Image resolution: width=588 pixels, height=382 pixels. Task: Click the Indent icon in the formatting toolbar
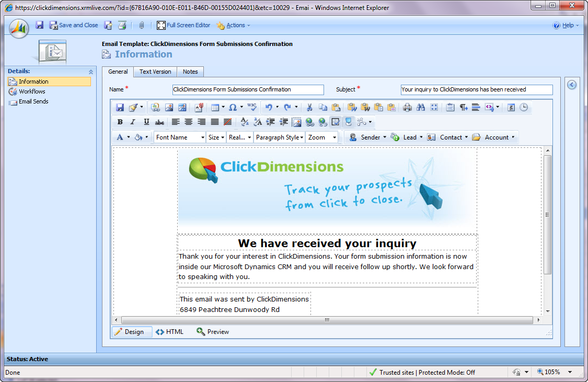[270, 122]
